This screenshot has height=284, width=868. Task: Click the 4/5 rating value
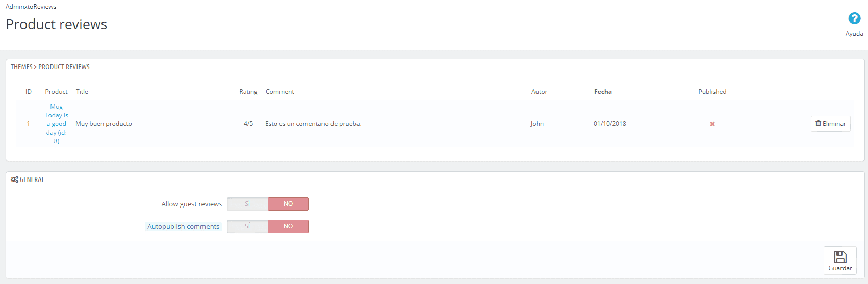248,124
